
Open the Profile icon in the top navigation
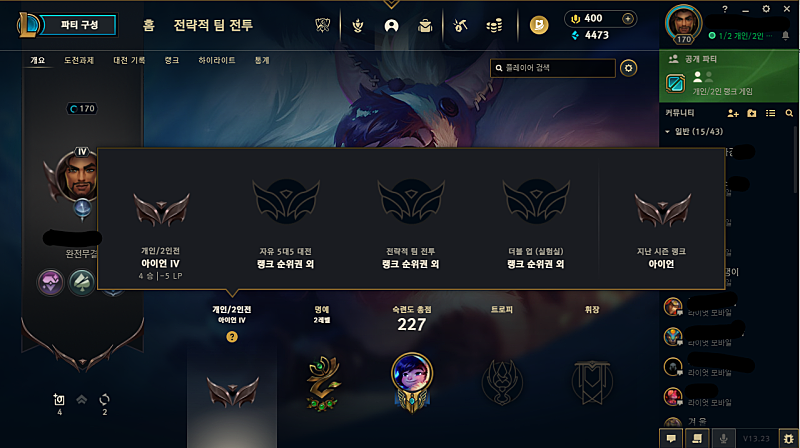point(391,25)
